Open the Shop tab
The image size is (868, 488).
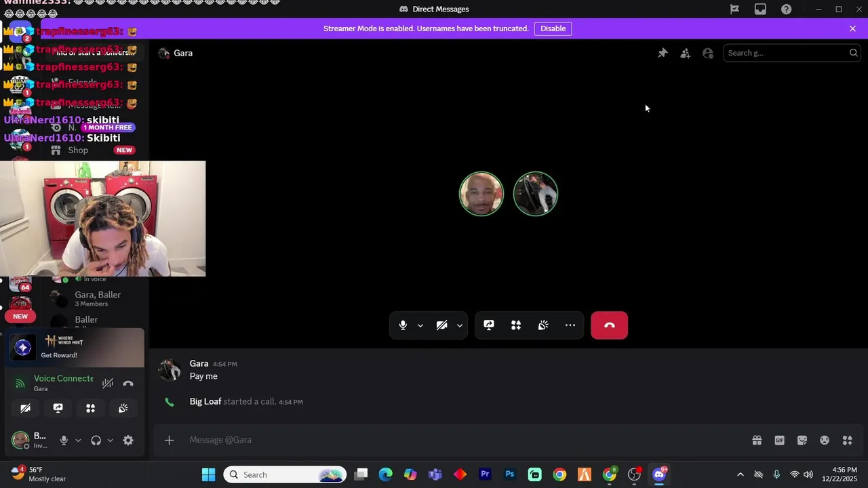click(x=95, y=150)
